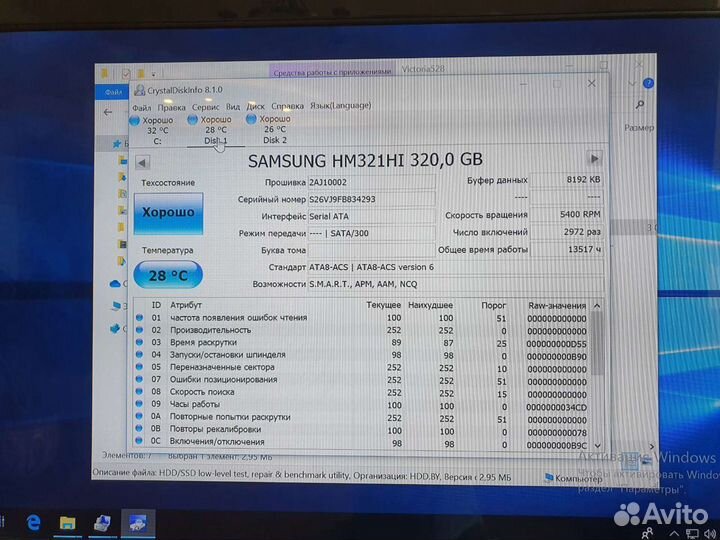Click the status dot for attribute 01
The width and height of the screenshot is (720, 540).
click(140, 317)
